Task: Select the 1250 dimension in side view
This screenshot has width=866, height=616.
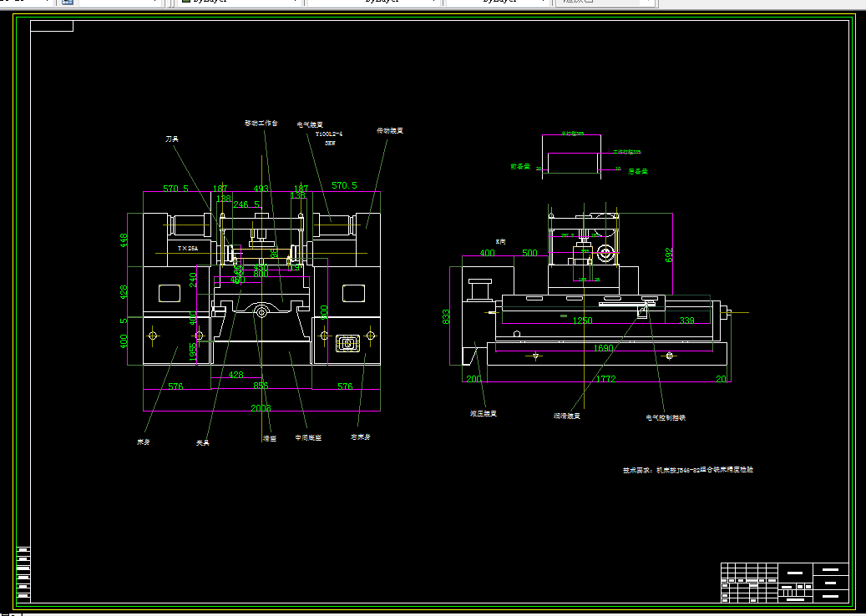Action: [582, 321]
